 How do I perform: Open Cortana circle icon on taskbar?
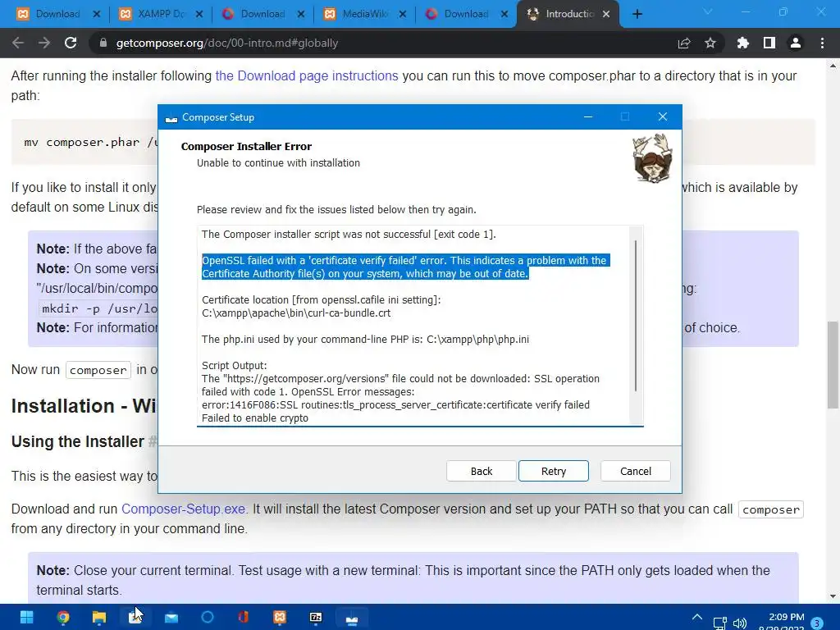click(x=208, y=618)
